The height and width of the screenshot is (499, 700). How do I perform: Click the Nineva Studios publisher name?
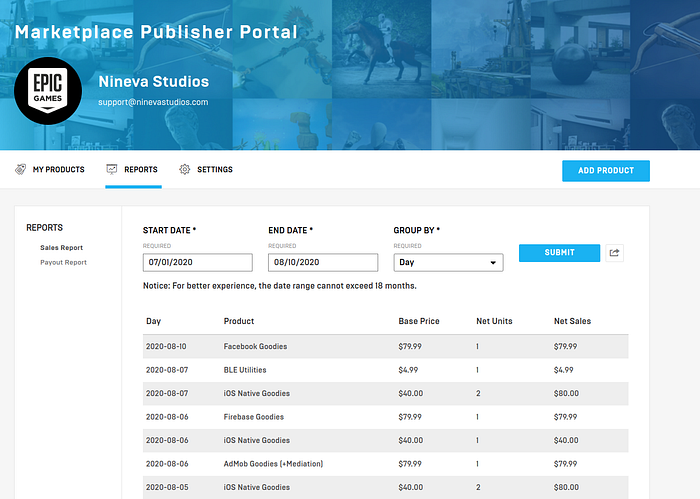coord(154,82)
